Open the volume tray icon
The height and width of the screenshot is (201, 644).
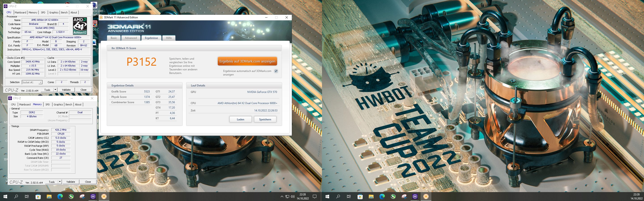pos(293,197)
